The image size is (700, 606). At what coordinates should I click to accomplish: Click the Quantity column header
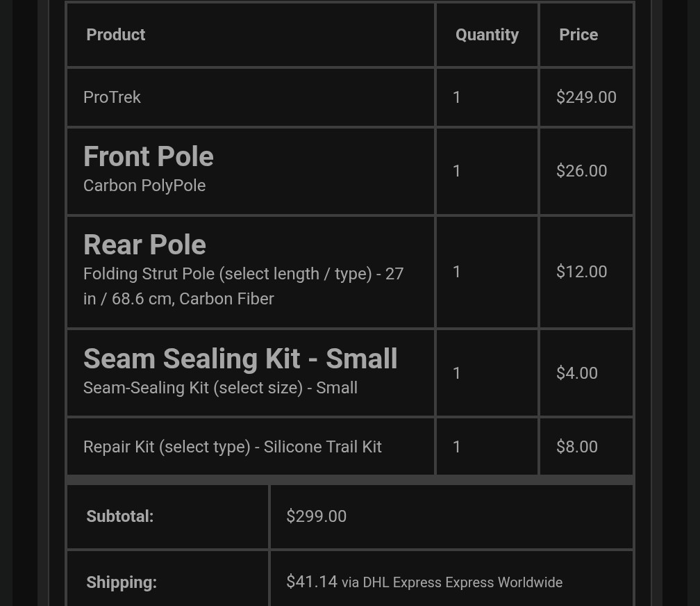click(487, 35)
